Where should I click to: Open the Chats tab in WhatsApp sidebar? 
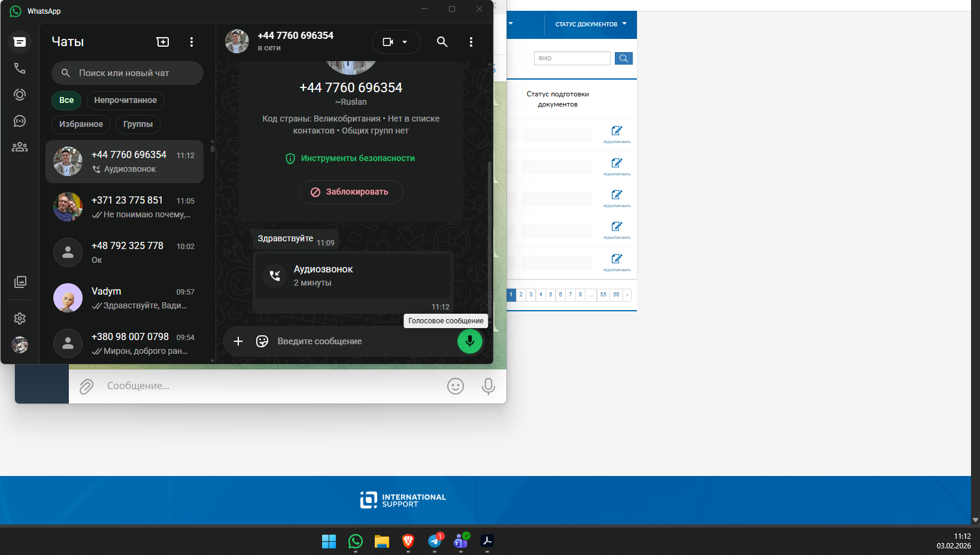(x=20, y=42)
